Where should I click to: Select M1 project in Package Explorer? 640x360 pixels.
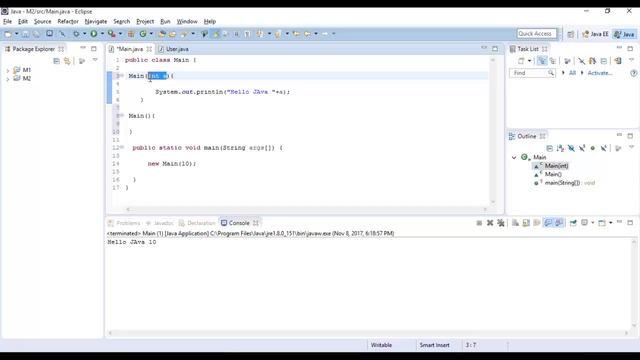[x=27, y=70]
